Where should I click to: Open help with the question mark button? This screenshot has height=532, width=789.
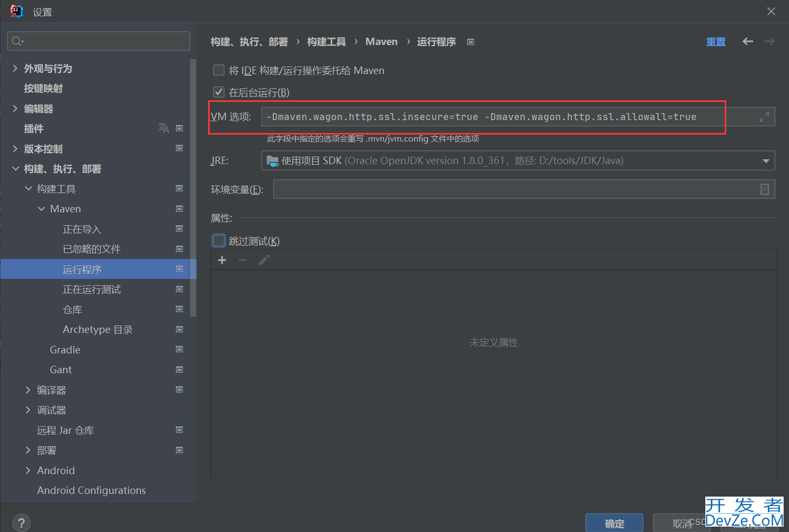point(21,523)
